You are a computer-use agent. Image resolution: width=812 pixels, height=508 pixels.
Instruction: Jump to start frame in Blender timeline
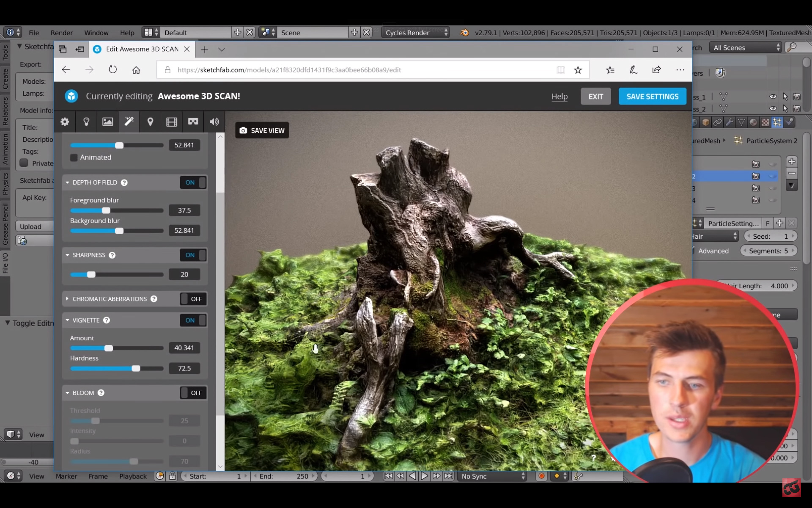tap(388, 476)
